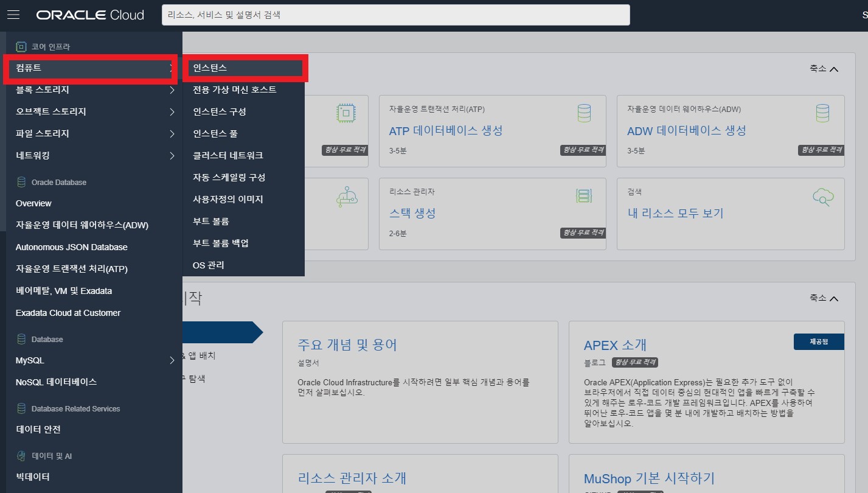Viewport: 868px width, 493px height.
Task: Expand the 파일 스토리지 chevron
Action: point(172,134)
